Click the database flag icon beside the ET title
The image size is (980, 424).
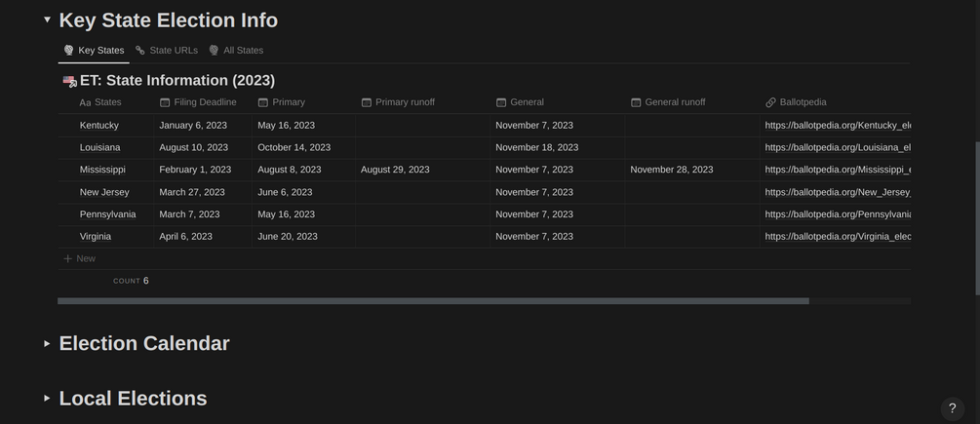click(69, 81)
